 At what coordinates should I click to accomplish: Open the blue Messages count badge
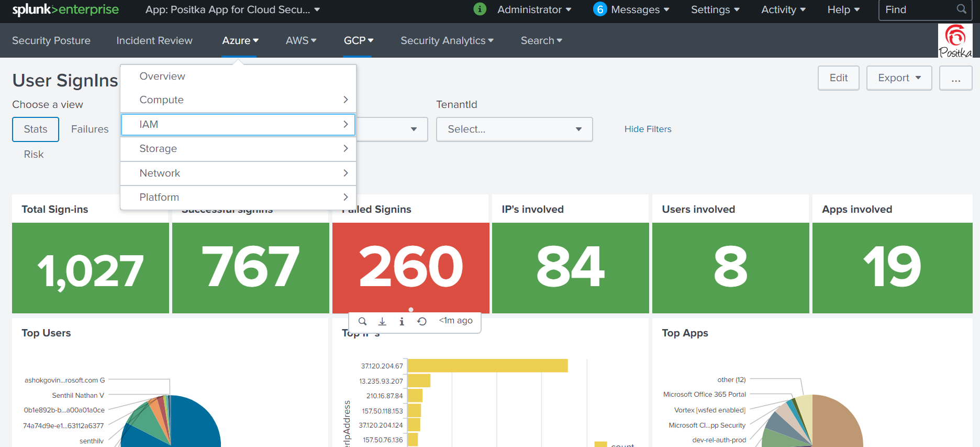point(600,9)
